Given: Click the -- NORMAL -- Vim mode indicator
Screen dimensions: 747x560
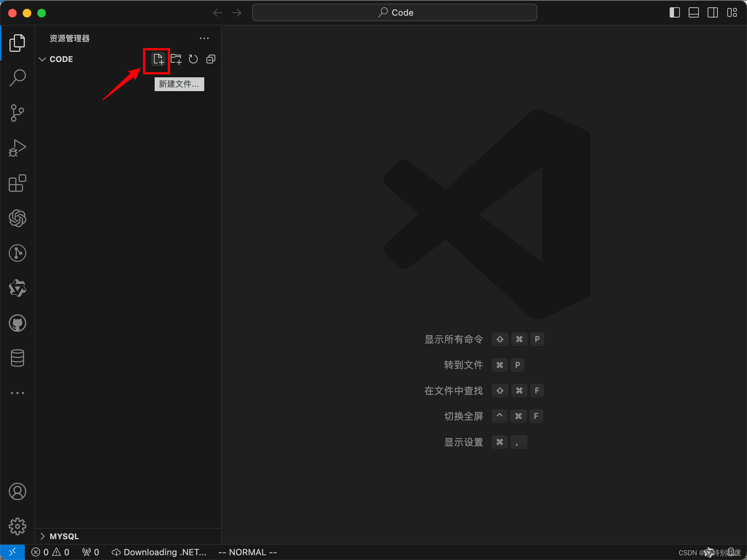Looking at the screenshot, I should coord(248,552).
